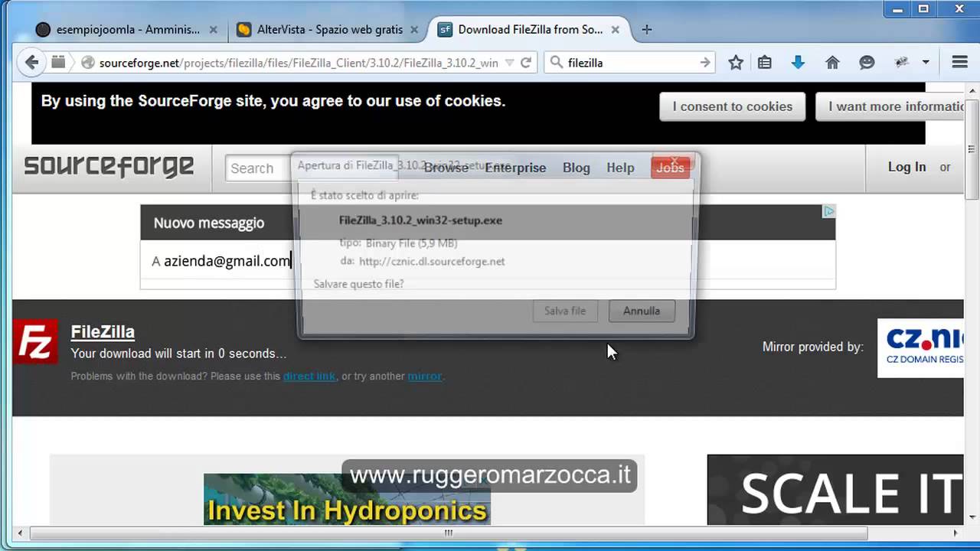Open the Downloads arrow icon
Image resolution: width=980 pixels, height=551 pixels.
pos(798,63)
